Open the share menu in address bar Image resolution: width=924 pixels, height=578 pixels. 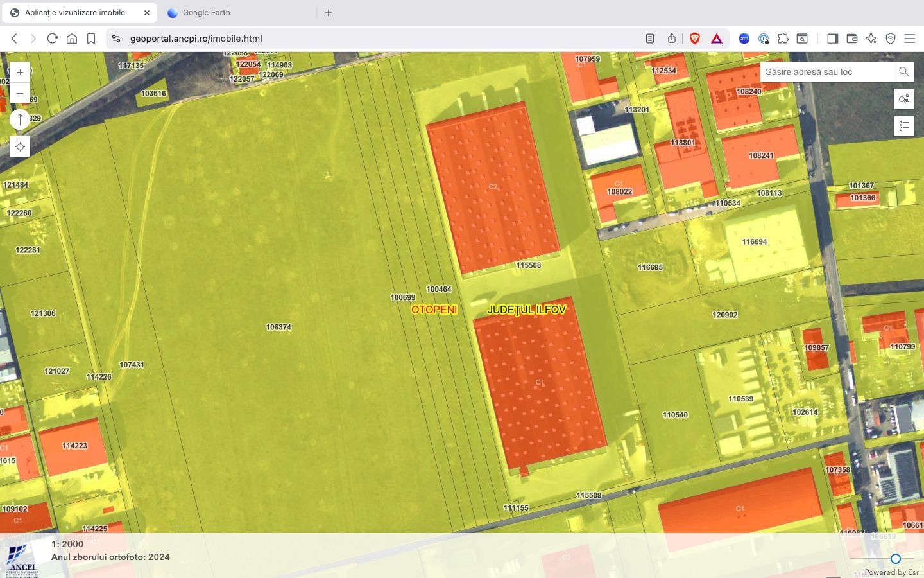pyautogui.click(x=672, y=39)
